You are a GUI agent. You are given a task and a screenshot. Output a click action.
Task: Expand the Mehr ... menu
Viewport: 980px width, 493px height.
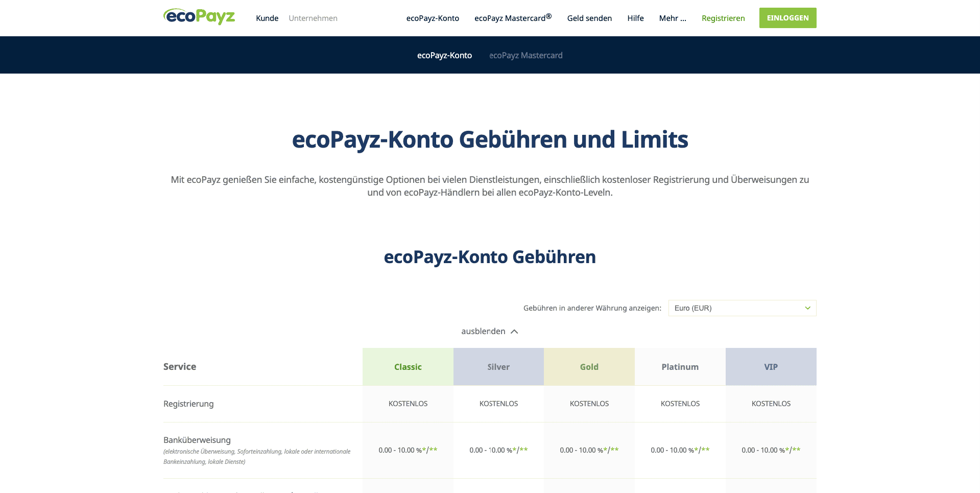(673, 18)
